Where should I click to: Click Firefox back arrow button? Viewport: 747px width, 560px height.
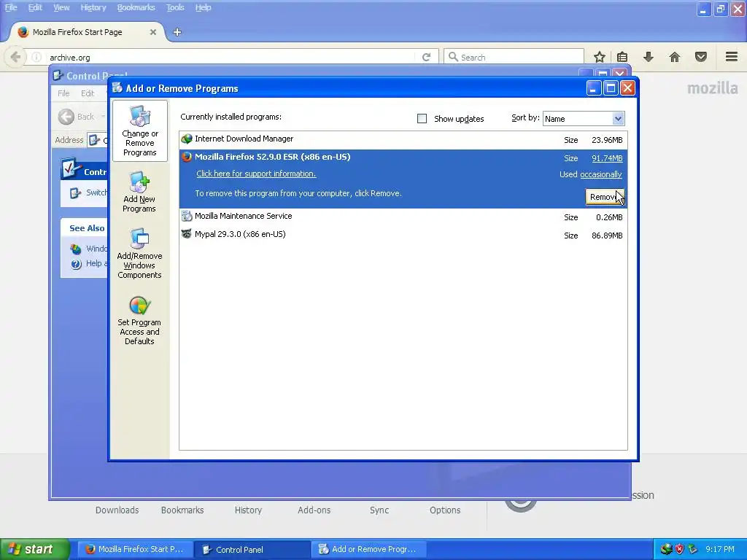pyautogui.click(x=15, y=57)
